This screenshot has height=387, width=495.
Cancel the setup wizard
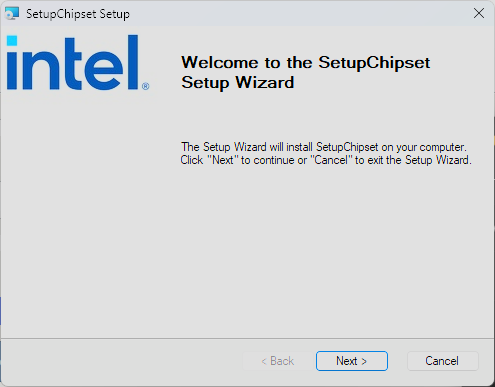click(x=442, y=361)
